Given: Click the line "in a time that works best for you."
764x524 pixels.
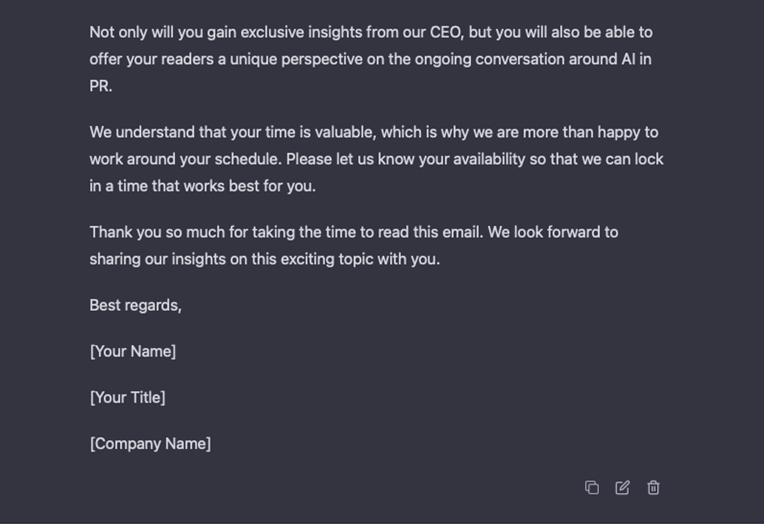Looking at the screenshot, I should tap(203, 186).
